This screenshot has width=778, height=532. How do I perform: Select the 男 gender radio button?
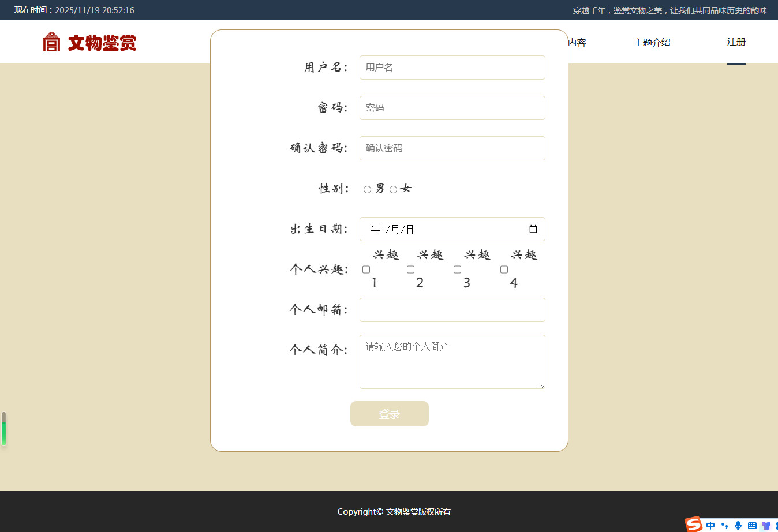click(367, 189)
